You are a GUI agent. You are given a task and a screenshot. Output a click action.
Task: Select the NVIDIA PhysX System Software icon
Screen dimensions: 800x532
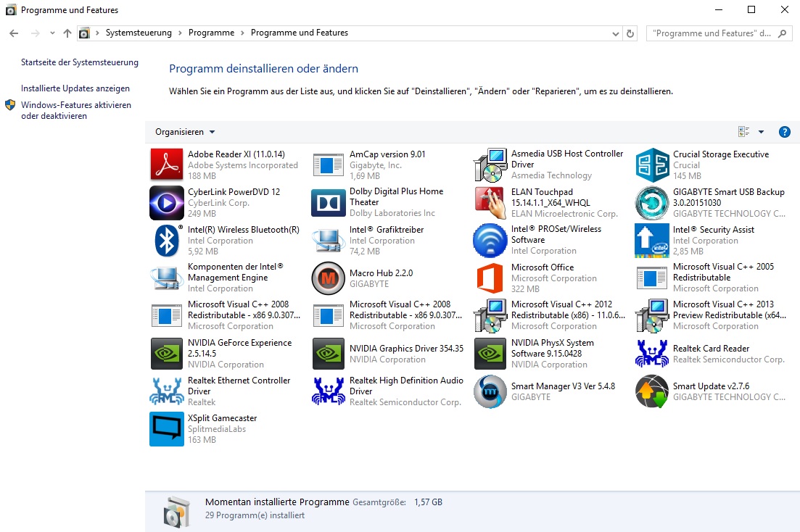coord(490,354)
